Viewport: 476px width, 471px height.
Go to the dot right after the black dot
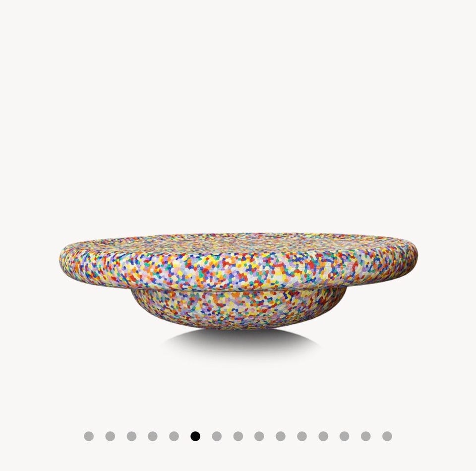coord(217,436)
